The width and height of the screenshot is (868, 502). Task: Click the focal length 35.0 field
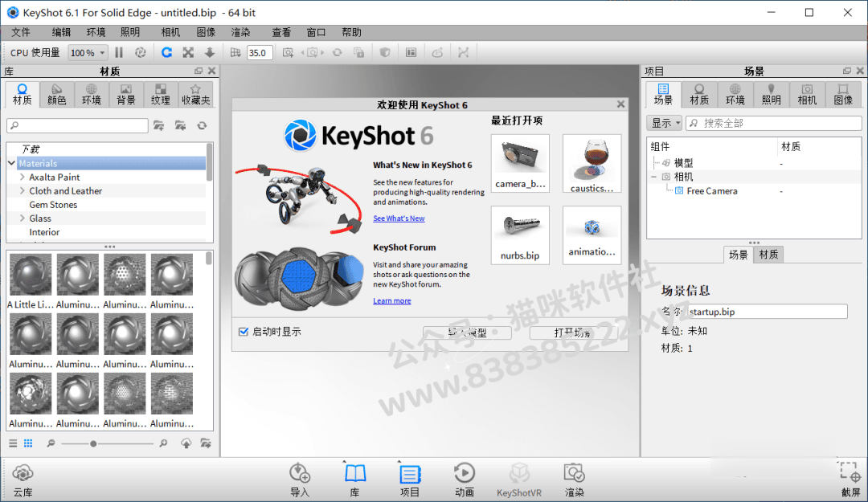(260, 52)
